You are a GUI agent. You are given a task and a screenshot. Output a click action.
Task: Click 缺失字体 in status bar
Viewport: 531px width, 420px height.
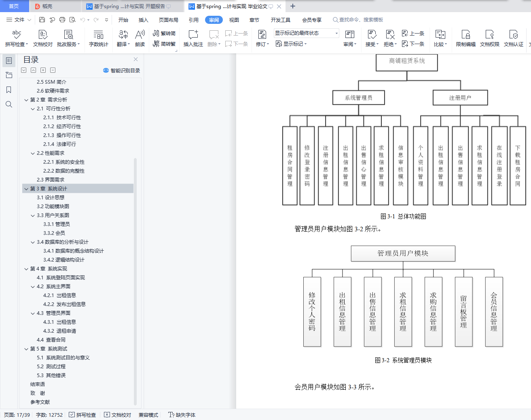click(x=182, y=415)
